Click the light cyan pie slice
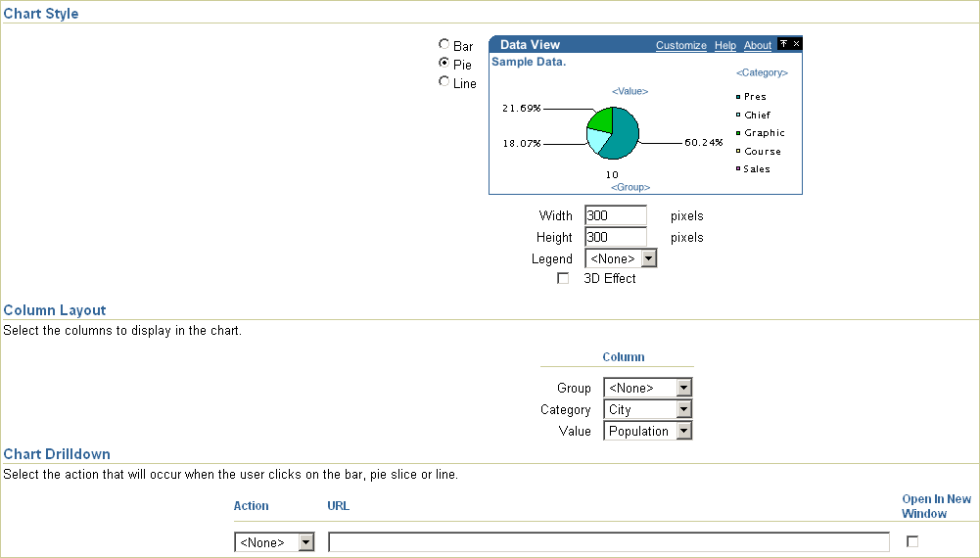 [596, 140]
